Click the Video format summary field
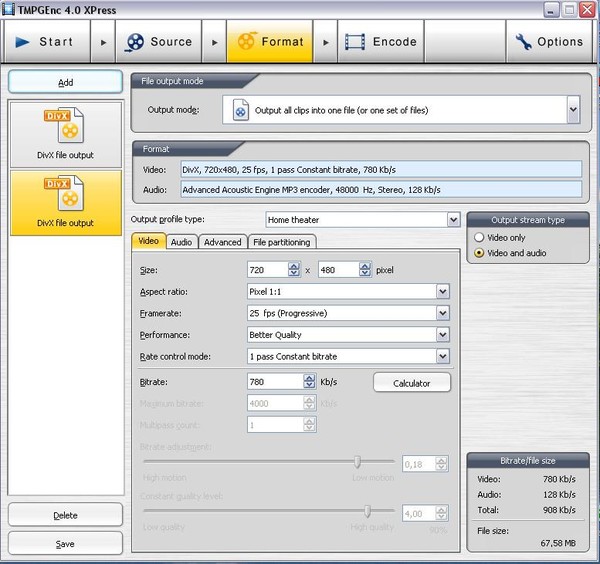This screenshot has height=564, width=600. pos(381,170)
